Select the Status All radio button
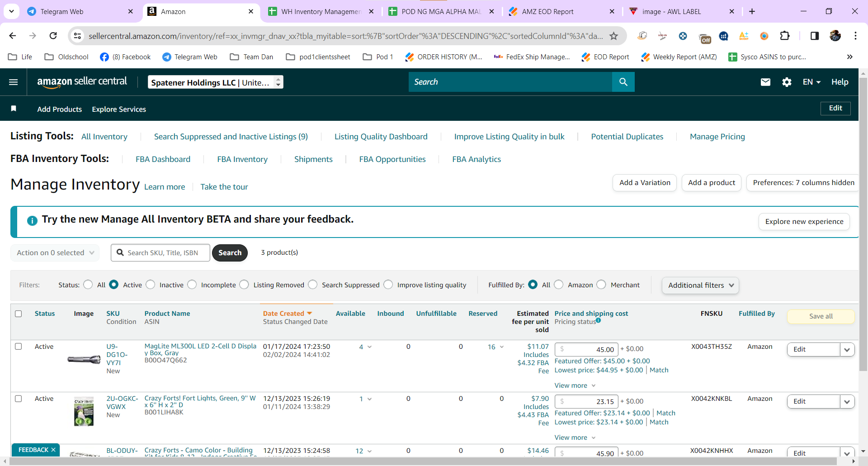This screenshot has height=466, width=868. tap(88, 285)
